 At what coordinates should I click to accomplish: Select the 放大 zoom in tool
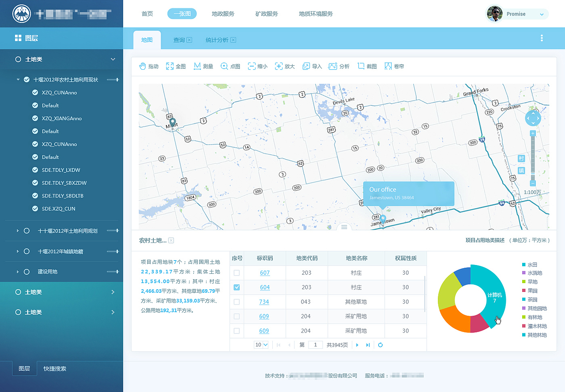[285, 66]
